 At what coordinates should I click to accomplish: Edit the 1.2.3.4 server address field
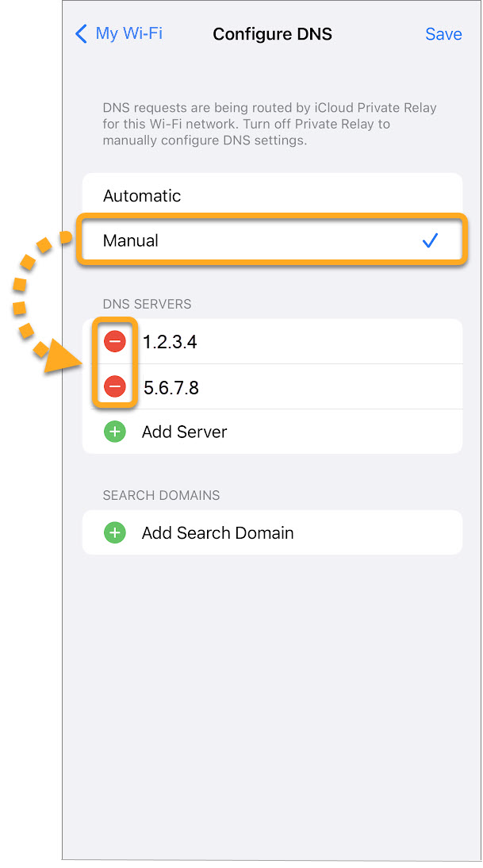pos(170,343)
